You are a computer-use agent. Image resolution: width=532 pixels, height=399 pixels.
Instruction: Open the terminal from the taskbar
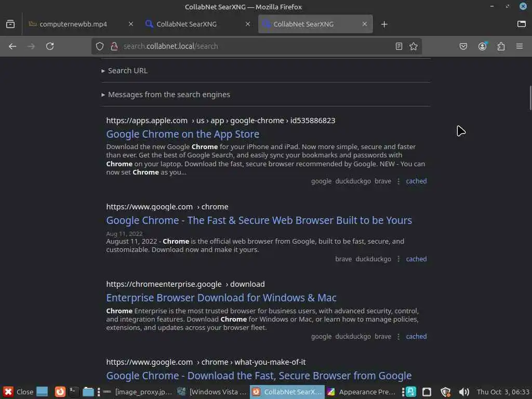[74, 392]
